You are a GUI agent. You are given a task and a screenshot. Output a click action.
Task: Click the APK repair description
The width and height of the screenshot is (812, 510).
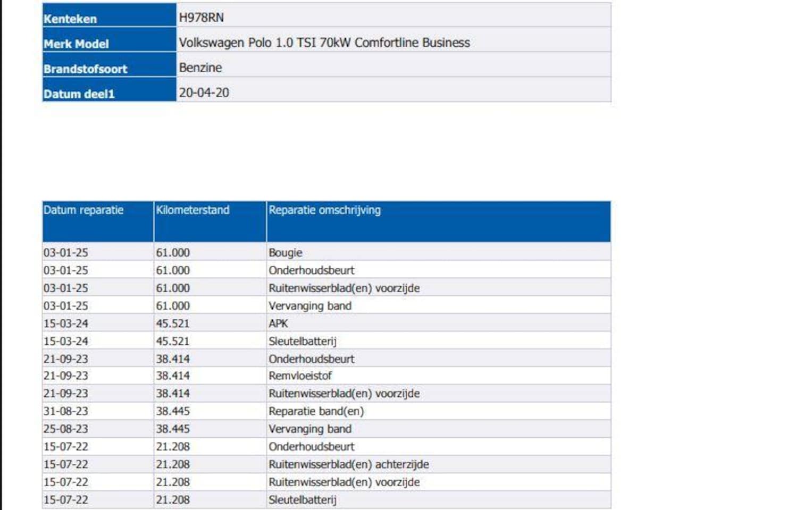pyautogui.click(x=278, y=323)
